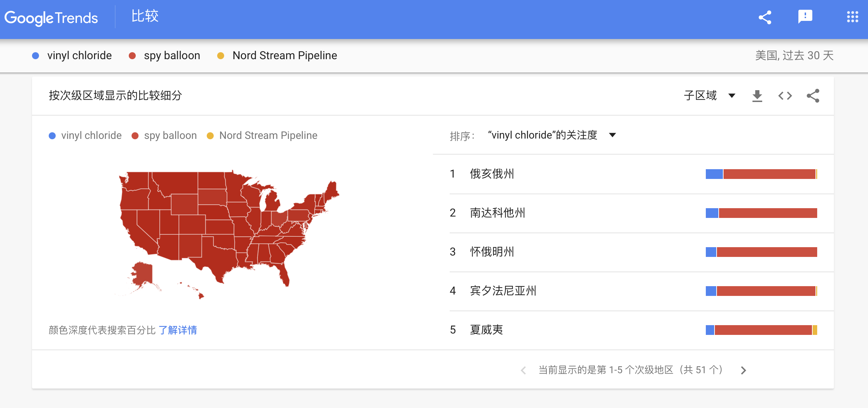Click the embed code icon
The height and width of the screenshot is (408, 868).
click(785, 96)
